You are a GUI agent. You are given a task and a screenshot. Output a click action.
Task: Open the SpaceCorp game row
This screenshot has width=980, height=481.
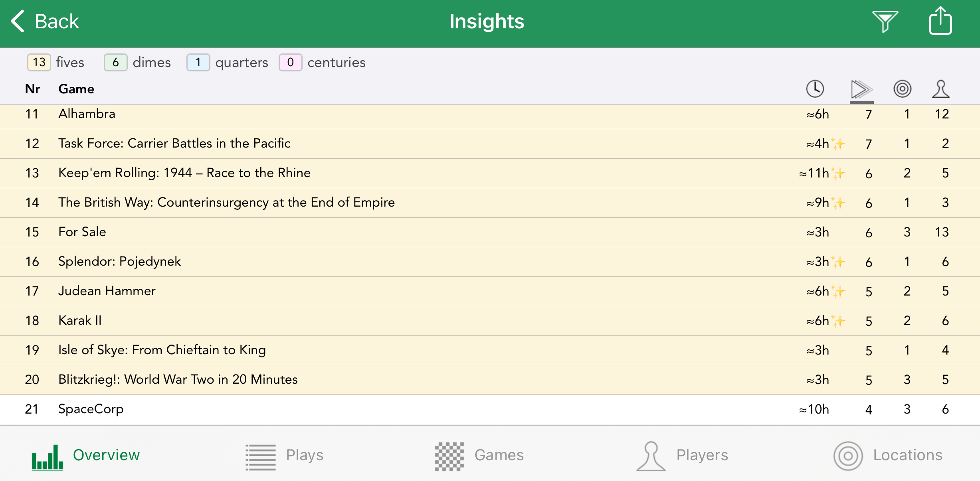91,409
